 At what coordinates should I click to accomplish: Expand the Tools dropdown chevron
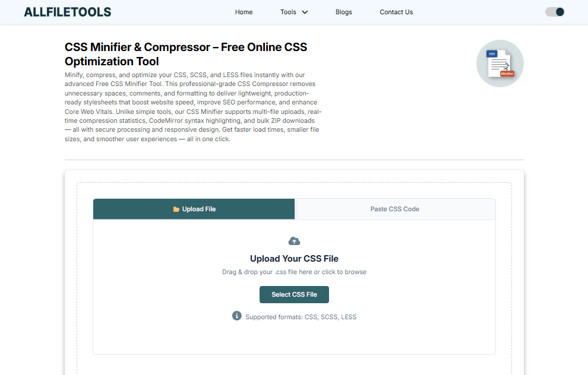point(305,12)
